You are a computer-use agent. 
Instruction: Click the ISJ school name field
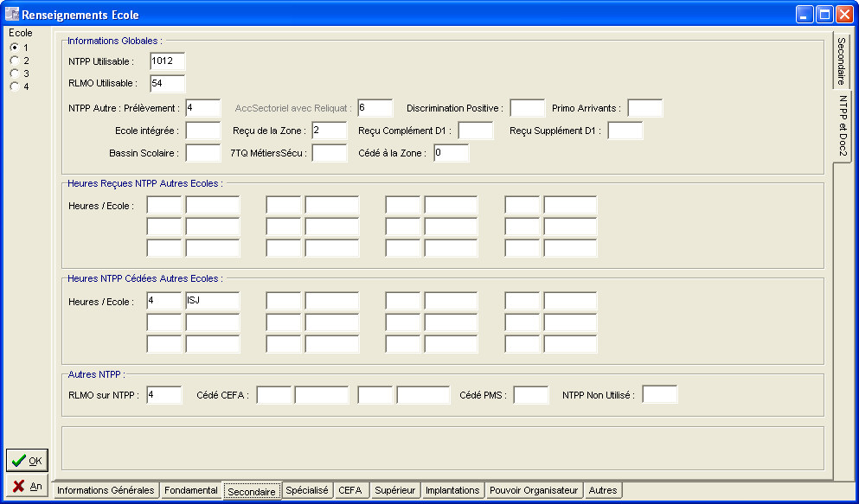click(x=213, y=302)
